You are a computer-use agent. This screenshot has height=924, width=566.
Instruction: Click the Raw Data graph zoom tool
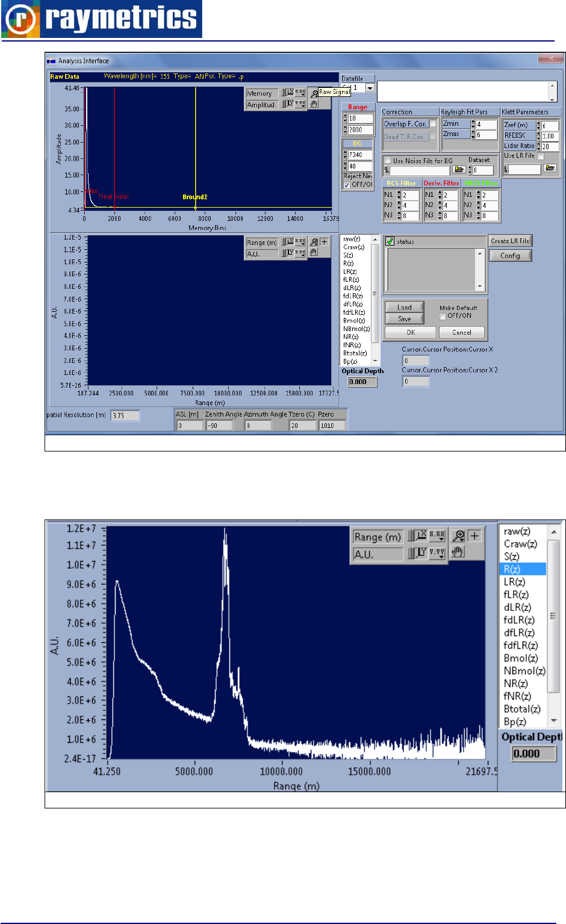click(314, 93)
